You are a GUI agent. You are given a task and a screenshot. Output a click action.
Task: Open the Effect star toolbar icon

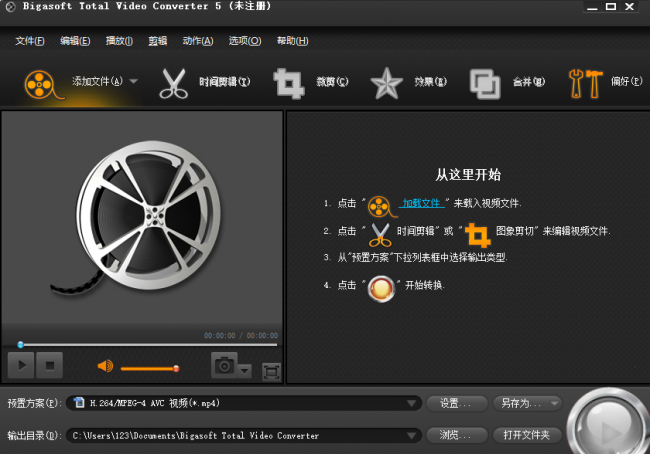(x=386, y=83)
